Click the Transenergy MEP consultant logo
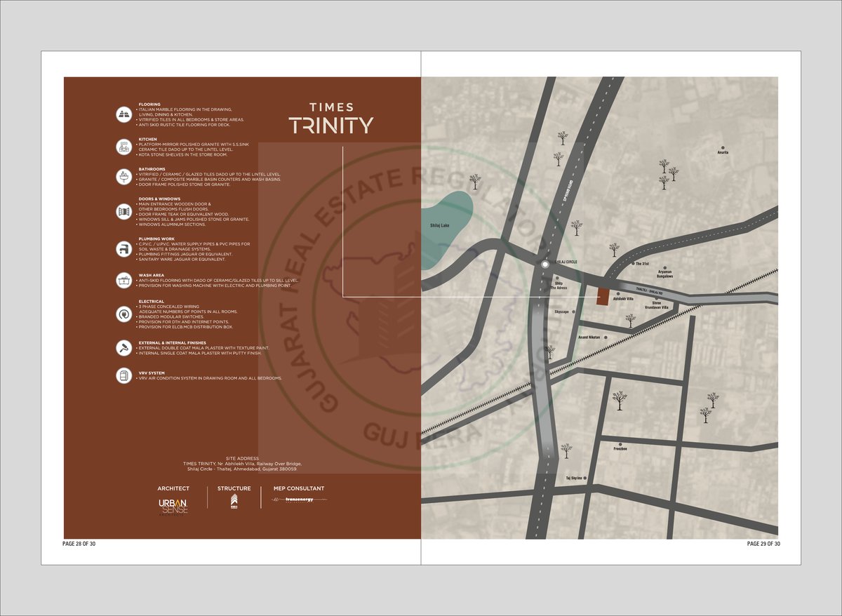This screenshot has height=616, width=842. coord(298,499)
